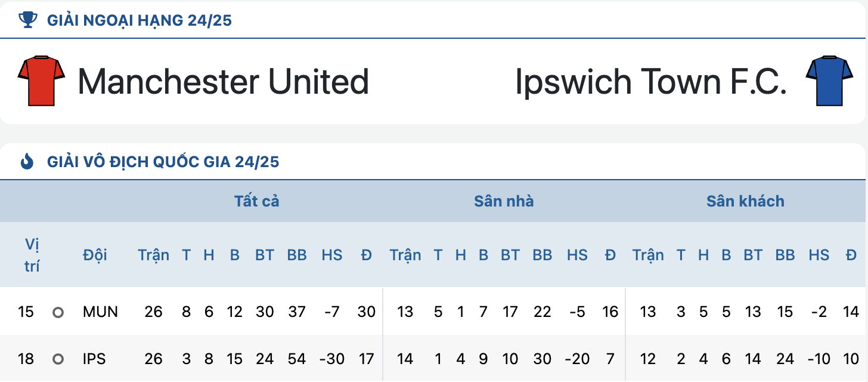
Task: Click the Giải Ngoại Hạng 24/25 heading
Action: (x=139, y=21)
